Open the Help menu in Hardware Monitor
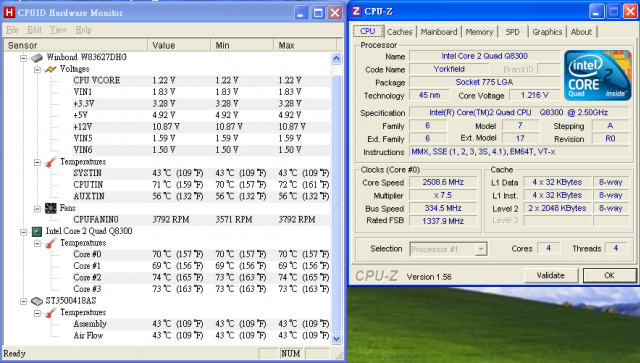This screenshot has width=640, height=363. coord(83,30)
